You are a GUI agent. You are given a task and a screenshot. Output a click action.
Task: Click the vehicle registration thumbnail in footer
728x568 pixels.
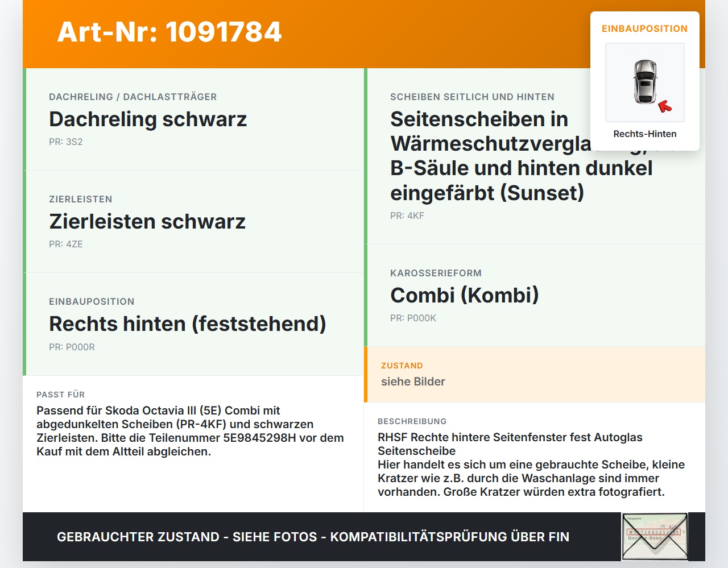(x=655, y=537)
